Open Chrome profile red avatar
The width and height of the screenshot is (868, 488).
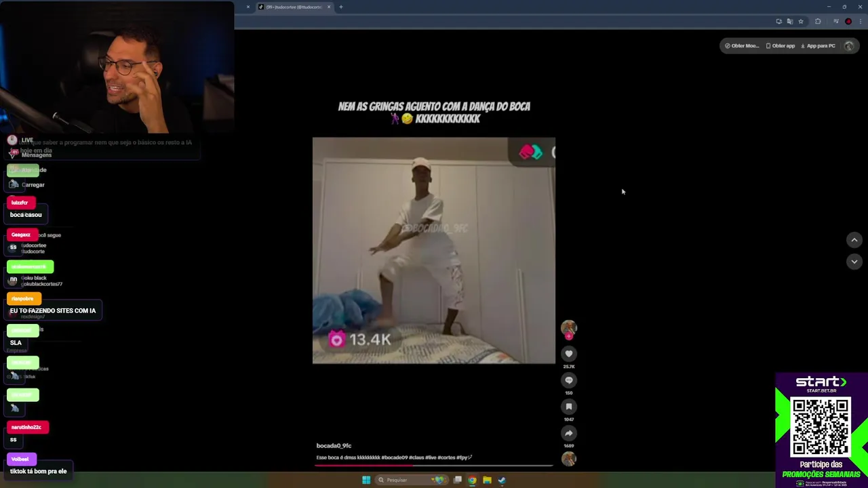coord(848,21)
